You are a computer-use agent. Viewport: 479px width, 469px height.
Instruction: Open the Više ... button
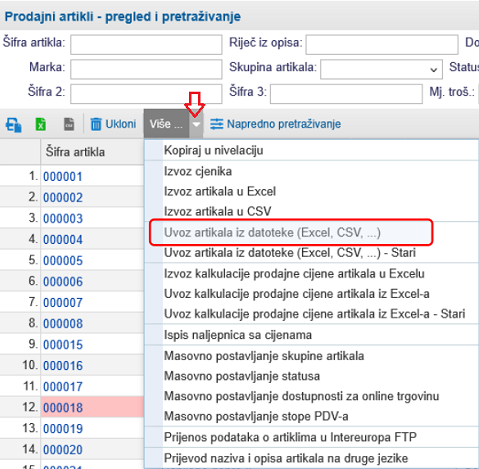167,124
